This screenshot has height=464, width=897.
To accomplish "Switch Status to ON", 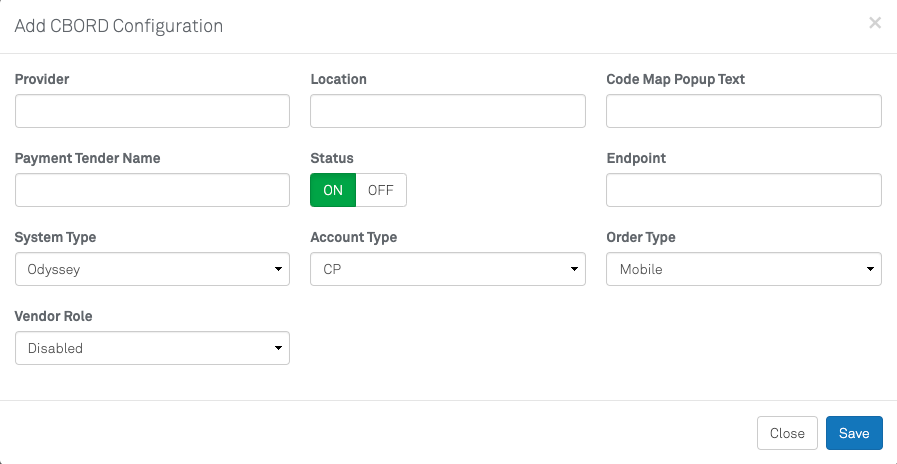I will [333, 190].
